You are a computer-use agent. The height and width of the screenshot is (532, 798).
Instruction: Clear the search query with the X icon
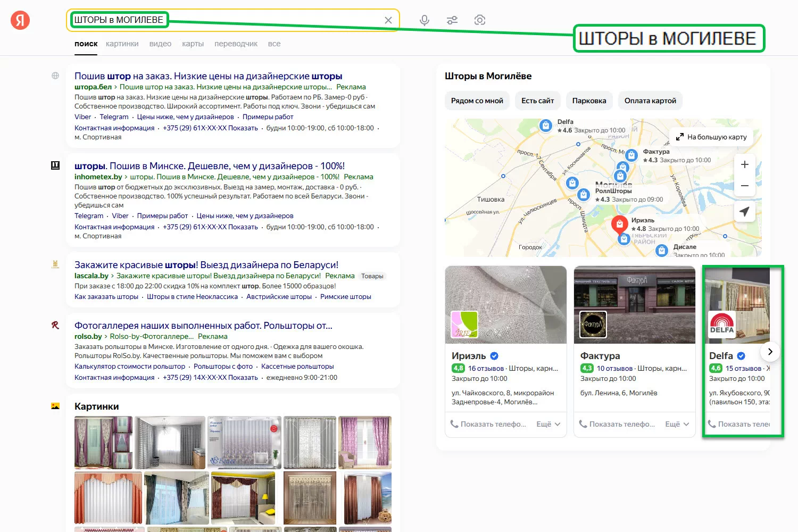(388, 20)
